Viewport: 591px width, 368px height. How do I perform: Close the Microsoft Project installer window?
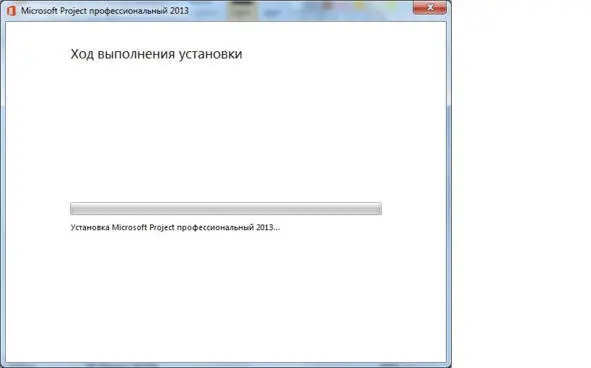(430, 7)
